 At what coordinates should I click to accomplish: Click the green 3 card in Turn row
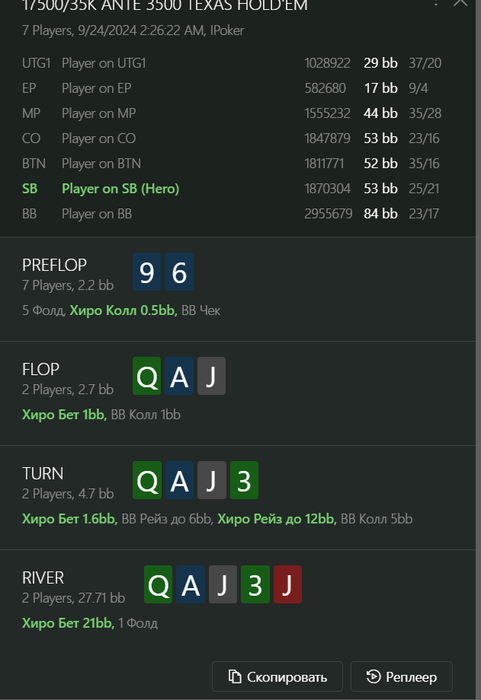tap(244, 480)
